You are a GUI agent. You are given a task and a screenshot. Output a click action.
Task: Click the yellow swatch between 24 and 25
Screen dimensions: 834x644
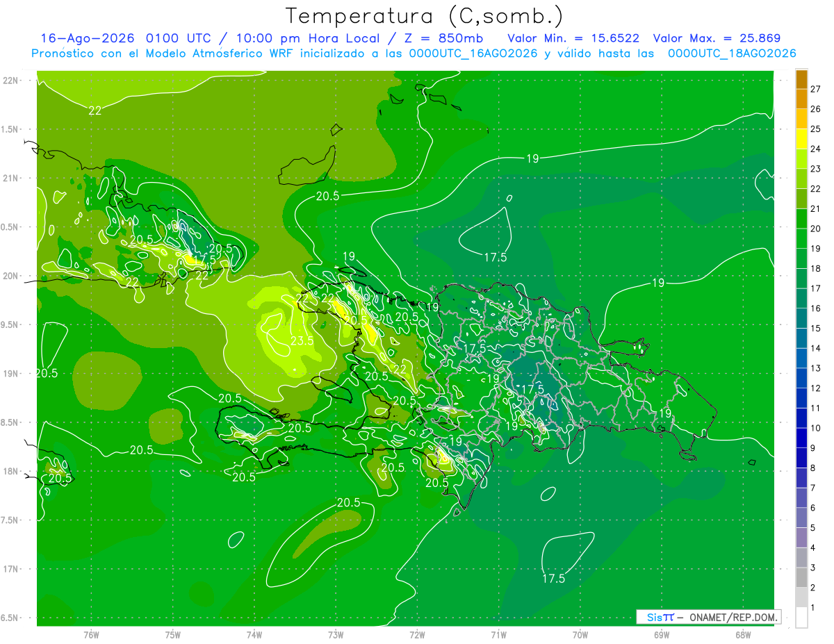point(801,138)
